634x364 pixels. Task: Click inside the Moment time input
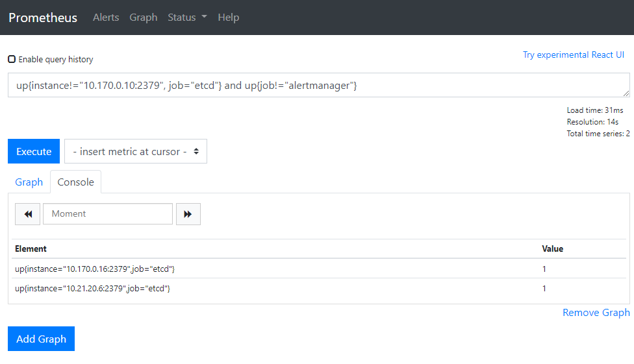[x=108, y=214]
